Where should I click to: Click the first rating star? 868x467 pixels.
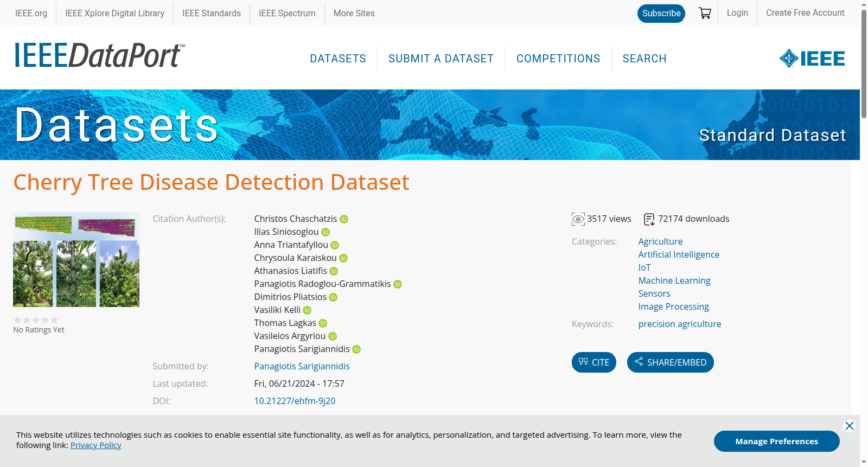click(x=17, y=320)
